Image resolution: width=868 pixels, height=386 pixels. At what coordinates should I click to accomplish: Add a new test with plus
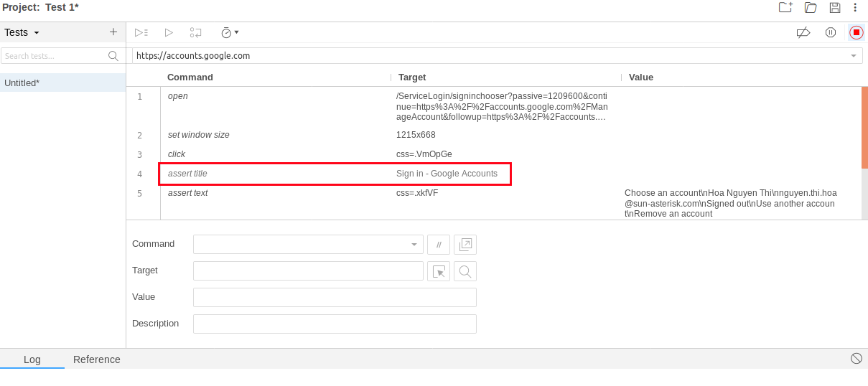pyautogui.click(x=113, y=32)
